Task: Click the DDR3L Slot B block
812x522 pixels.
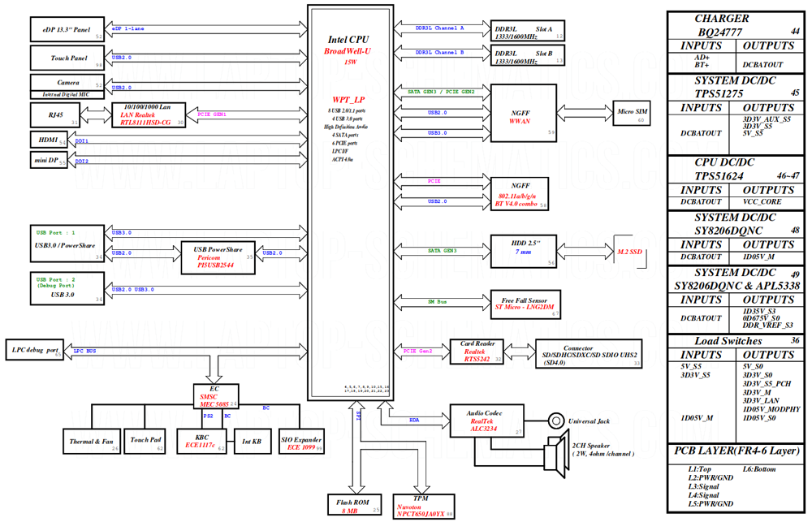Action: click(x=527, y=55)
